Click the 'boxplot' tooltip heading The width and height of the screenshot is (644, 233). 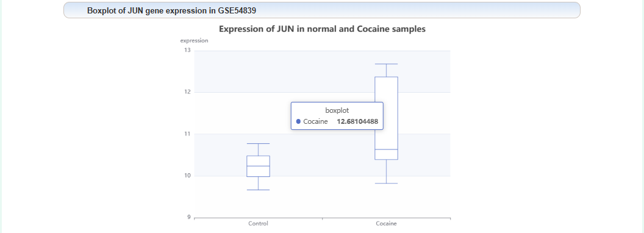point(337,110)
